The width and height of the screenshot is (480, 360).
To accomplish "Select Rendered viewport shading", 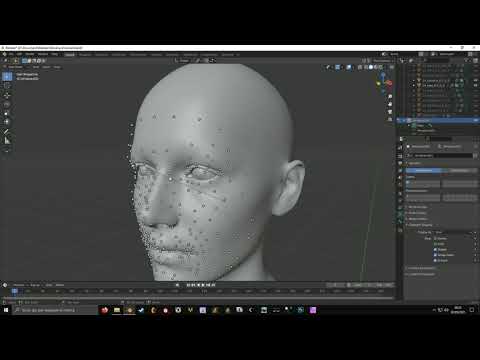I will (x=381, y=67).
